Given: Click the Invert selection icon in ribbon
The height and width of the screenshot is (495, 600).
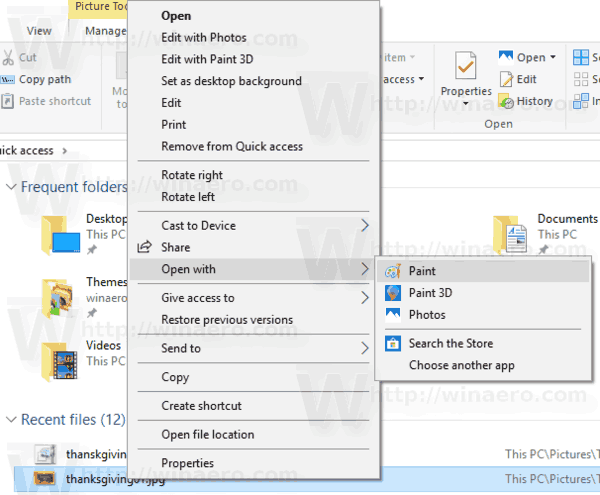Looking at the screenshot, I should [580, 101].
